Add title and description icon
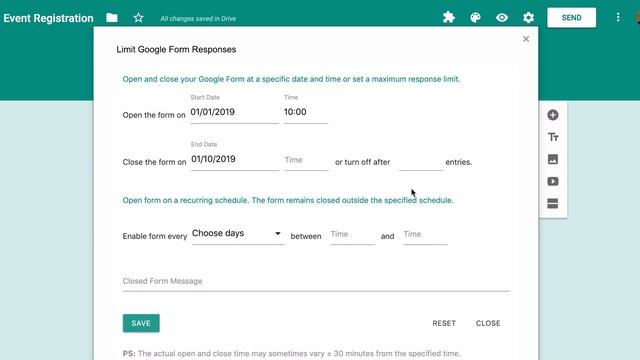 click(x=553, y=137)
